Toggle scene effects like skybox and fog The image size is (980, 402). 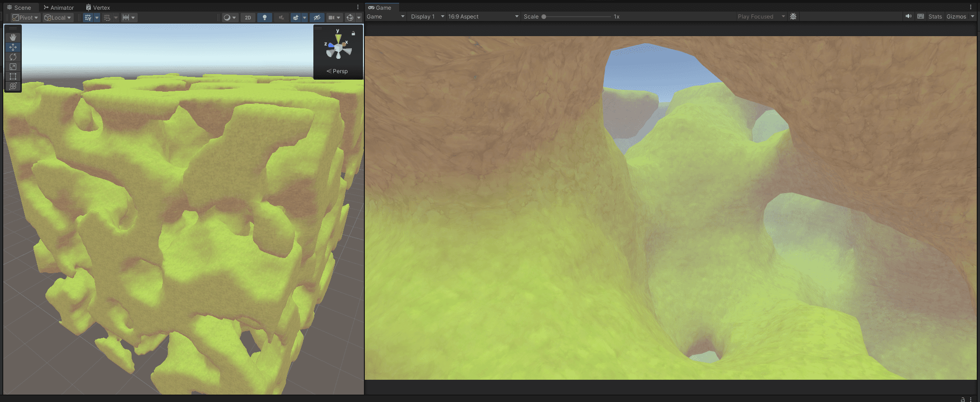click(296, 18)
